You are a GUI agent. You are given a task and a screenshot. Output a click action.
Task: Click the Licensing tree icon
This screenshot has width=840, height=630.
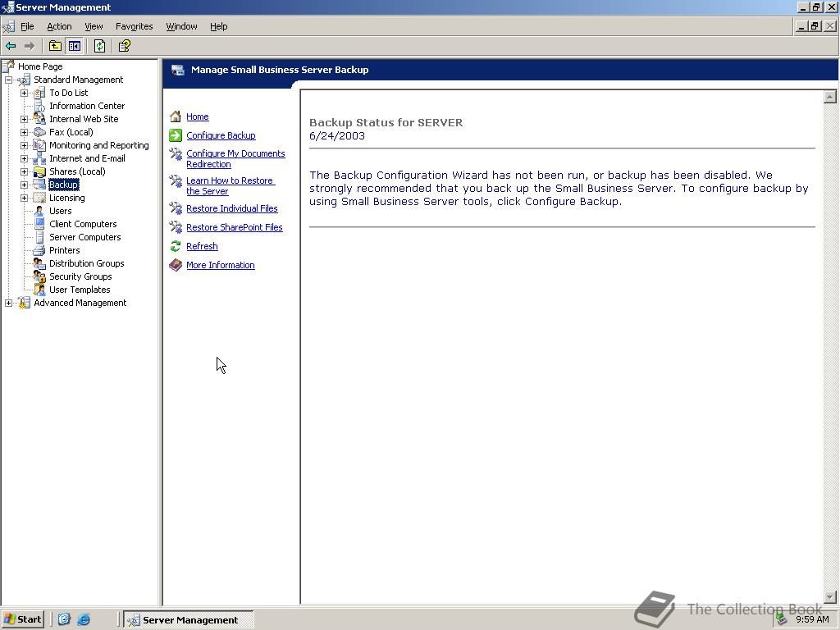[x=39, y=198]
